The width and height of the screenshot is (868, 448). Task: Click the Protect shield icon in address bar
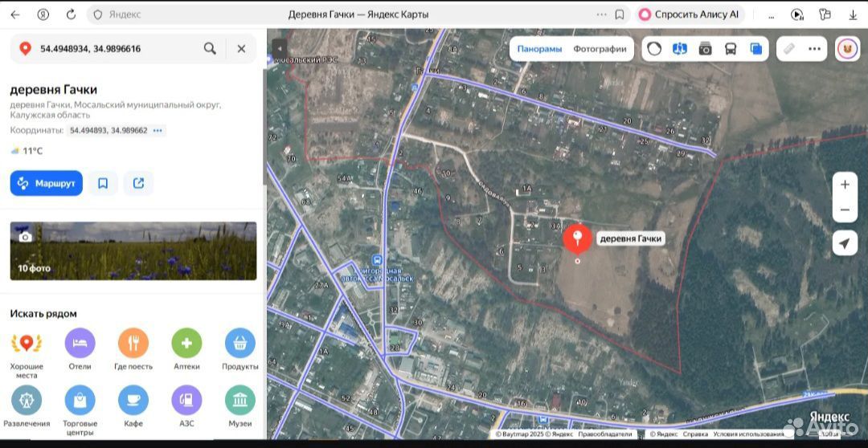[98, 15]
